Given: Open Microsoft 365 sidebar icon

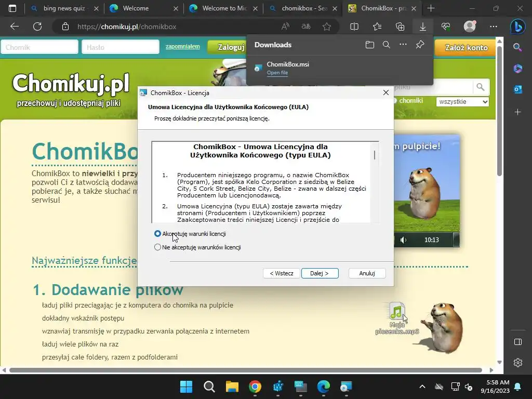Looking at the screenshot, I should point(518,69).
